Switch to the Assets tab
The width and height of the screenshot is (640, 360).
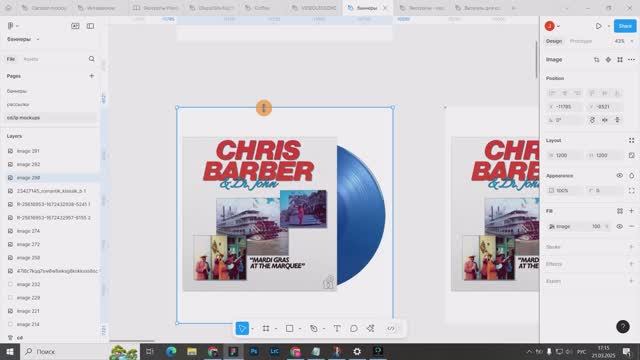click(x=31, y=59)
